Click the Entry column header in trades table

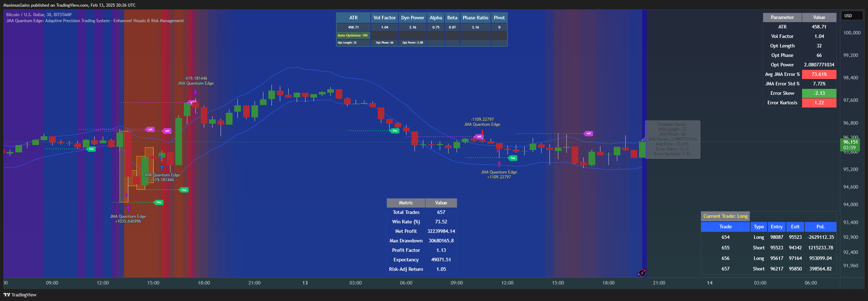(x=777, y=227)
